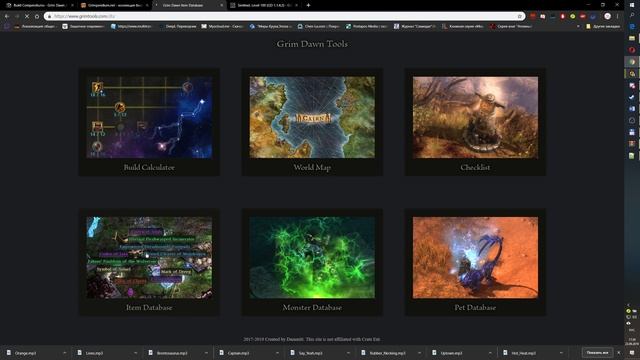Expand options arrow for Orange.mp3 download

[64, 353]
